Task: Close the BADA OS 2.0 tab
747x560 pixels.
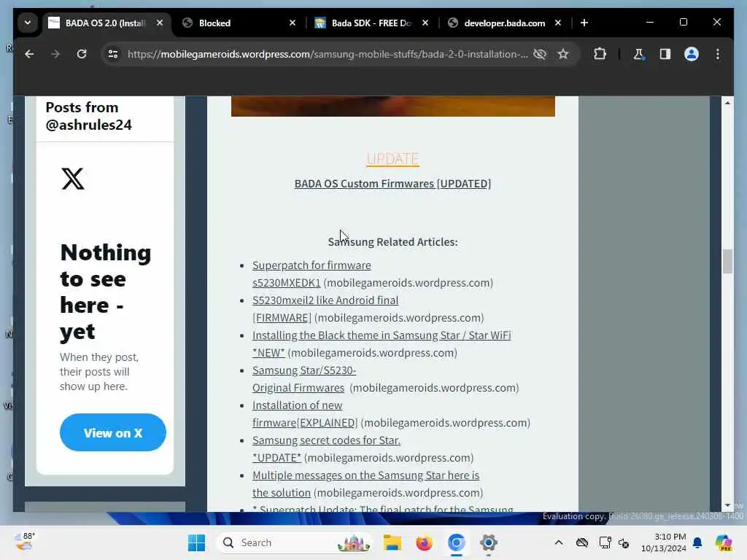Action: 160,23
